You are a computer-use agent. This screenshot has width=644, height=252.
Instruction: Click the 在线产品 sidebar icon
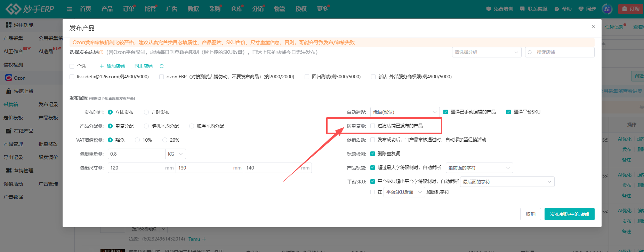(9, 131)
